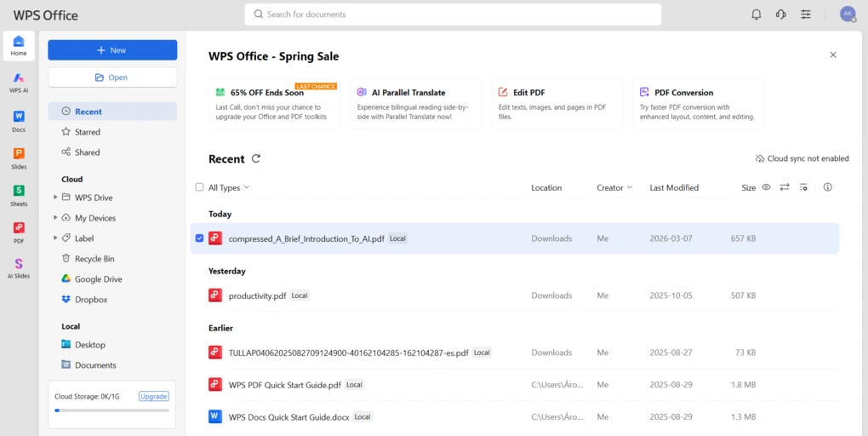Click the 2026-03-07 modified date
The image size is (868, 436).
coord(671,238)
